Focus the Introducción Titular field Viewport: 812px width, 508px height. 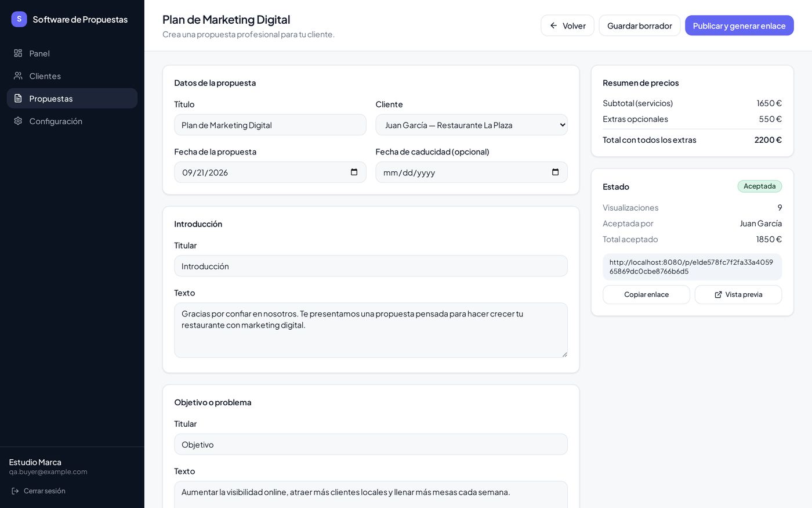click(x=371, y=266)
